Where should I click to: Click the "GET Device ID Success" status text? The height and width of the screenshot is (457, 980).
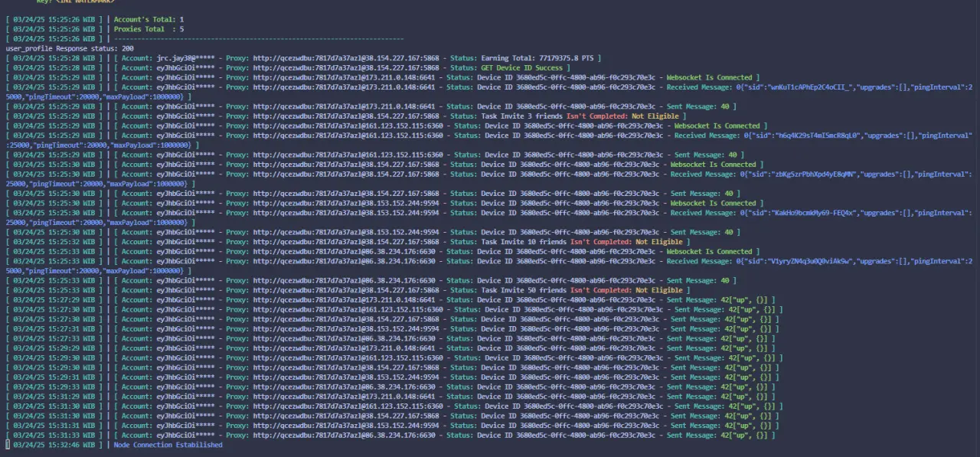[521, 67]
